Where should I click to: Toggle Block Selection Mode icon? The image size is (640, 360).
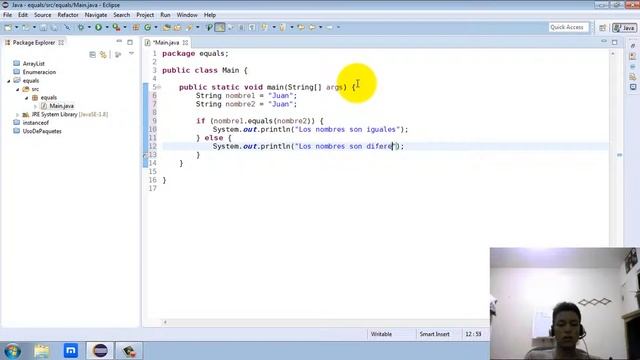pyautogui.click(x=241, y=27)
